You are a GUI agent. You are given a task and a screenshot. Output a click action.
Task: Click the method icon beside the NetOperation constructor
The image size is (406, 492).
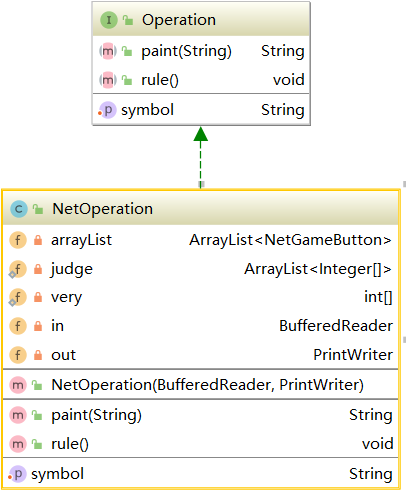click(18, 385)
